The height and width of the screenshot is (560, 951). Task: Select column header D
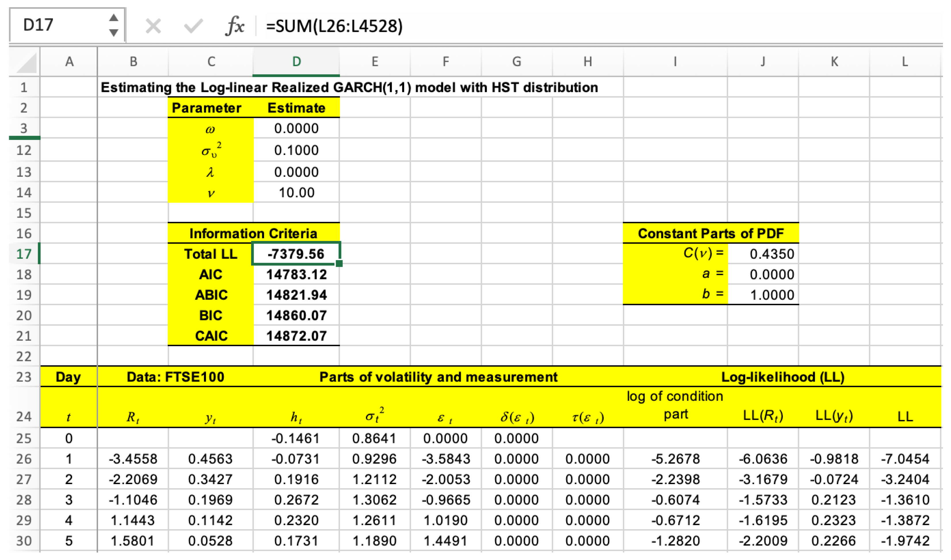coord(297,62)
